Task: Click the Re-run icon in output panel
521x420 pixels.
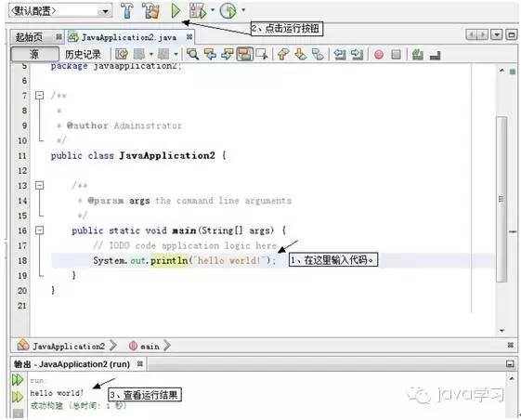Action: [18, 380]
